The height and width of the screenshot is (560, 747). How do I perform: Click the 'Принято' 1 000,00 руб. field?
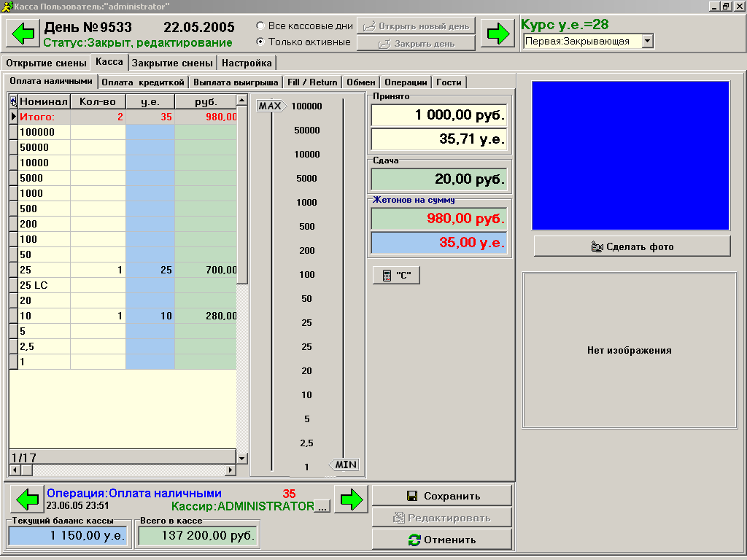(438, 114)
